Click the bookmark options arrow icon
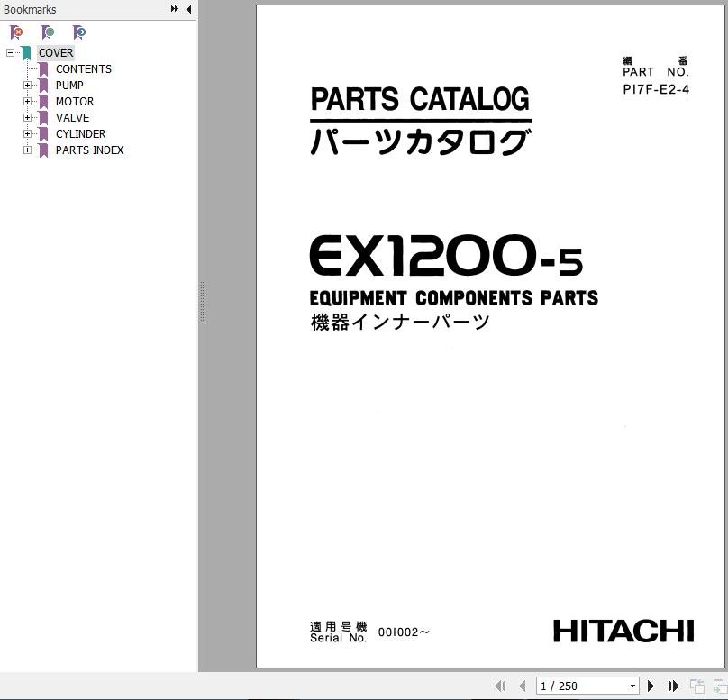Image resolution: width=728 pixels, height=700 pixels. [79, 32]
